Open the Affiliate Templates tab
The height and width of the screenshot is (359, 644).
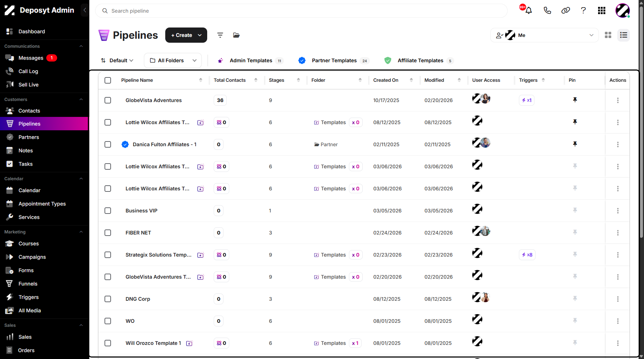[419, 60]
